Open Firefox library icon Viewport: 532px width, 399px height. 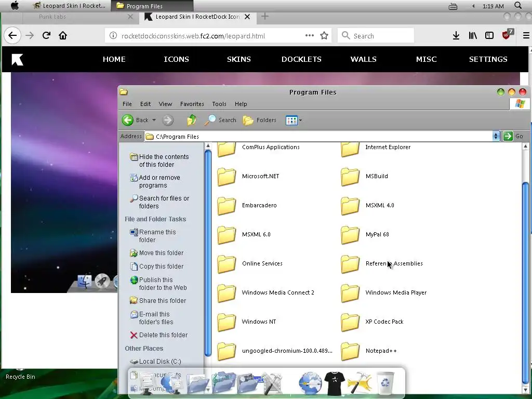tap(473, 36)
